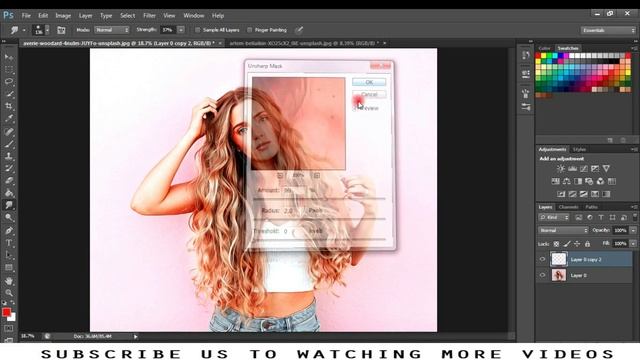Switch to the Channels tab
This screenshot has height=360, width=640.
[x=568, y=207]
